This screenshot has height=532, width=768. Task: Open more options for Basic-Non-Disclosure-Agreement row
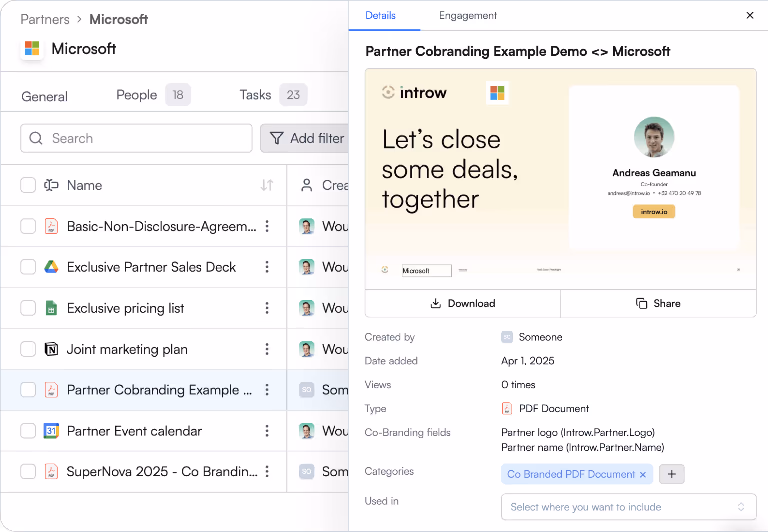click(267, 226)
